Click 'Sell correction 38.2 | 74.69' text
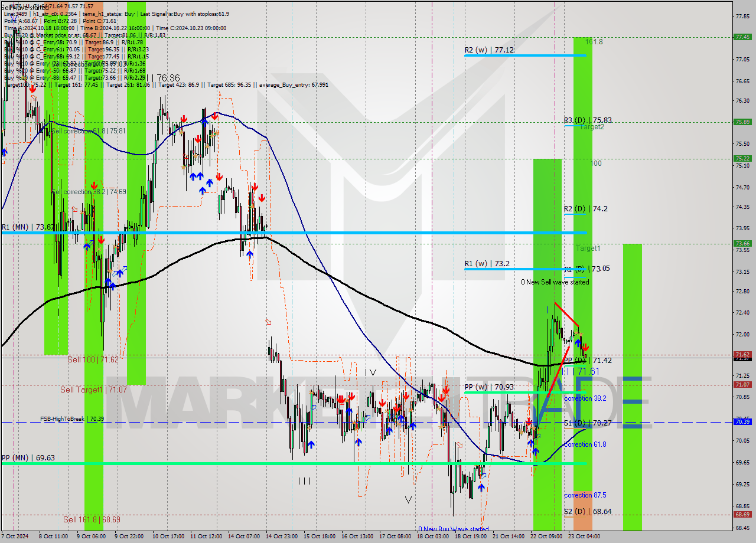The height and width of the screenshot is (543, 756). (x=88, y=192)
